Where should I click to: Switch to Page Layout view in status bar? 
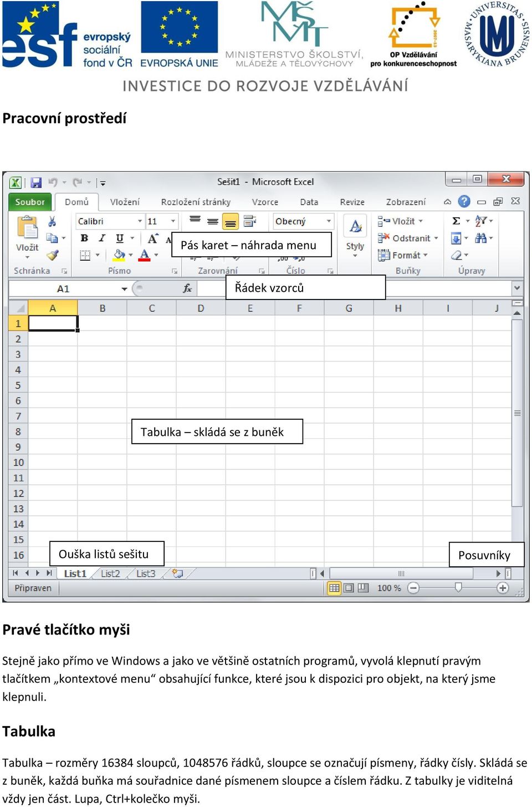(349, 588)
